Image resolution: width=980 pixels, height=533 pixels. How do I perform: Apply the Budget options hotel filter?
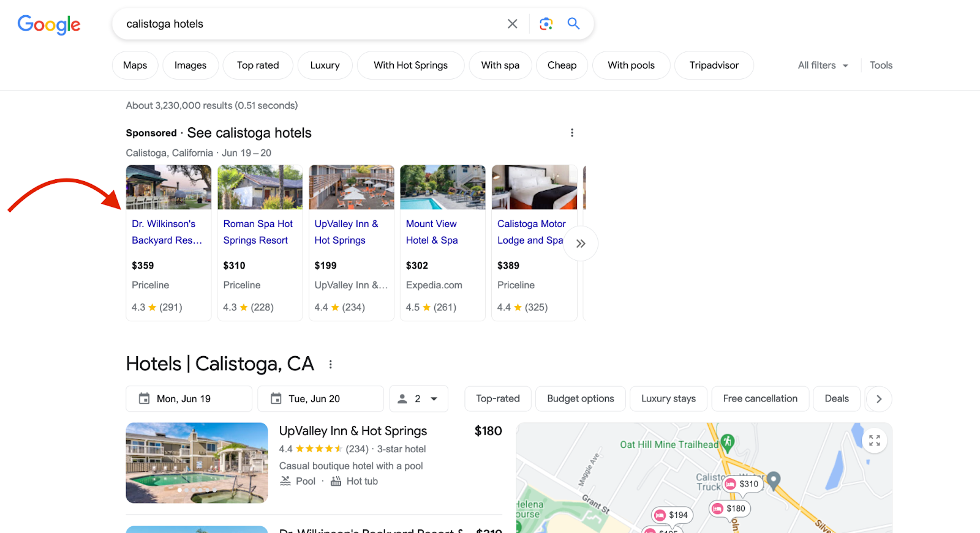tap(581, 399)
